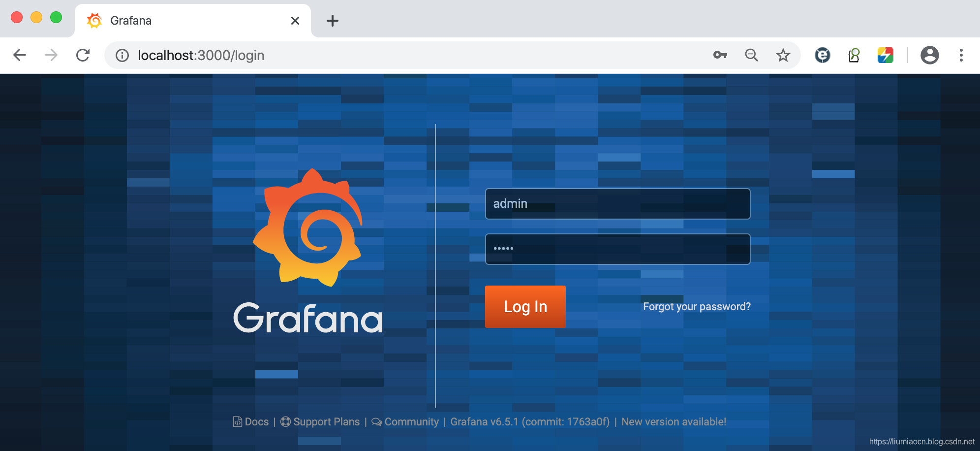Click the zoom magnifier icon in address bar
Viewport: 980px width, 451px height.
[751, 55]
